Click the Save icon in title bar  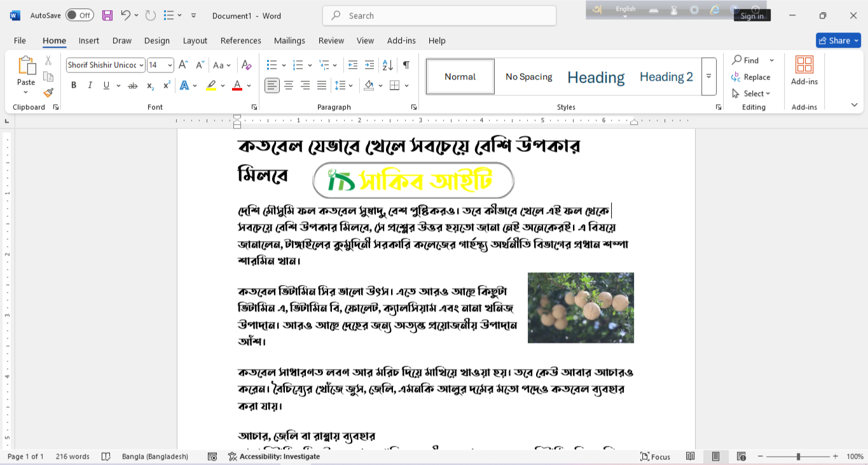(x=107, y=15)
